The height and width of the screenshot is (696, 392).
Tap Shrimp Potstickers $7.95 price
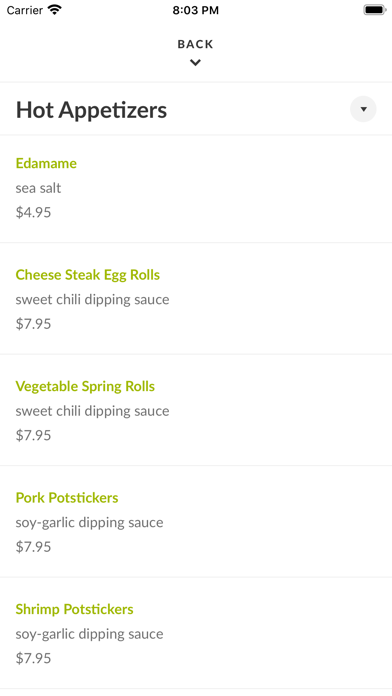33,658
